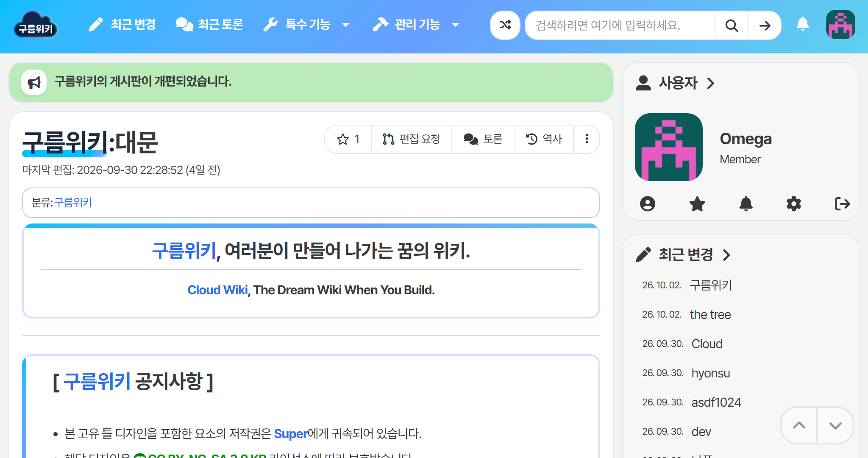Click 구름위키 link in 공지사항 heading
Screen dimensions: 868x458
pyautogui.click(x=97, y=381)
